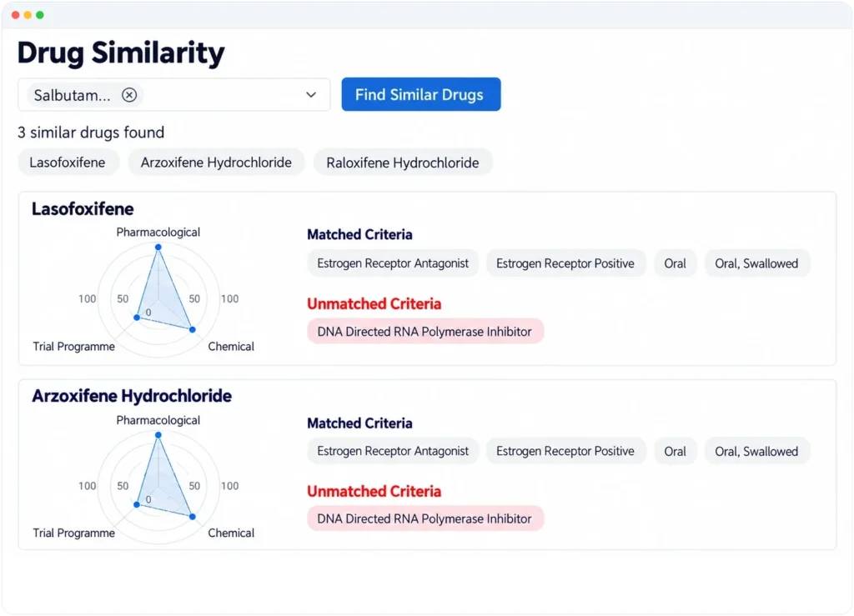Click the Trial Programme label in Lasofoxifene chart

(x=74, y=347)
